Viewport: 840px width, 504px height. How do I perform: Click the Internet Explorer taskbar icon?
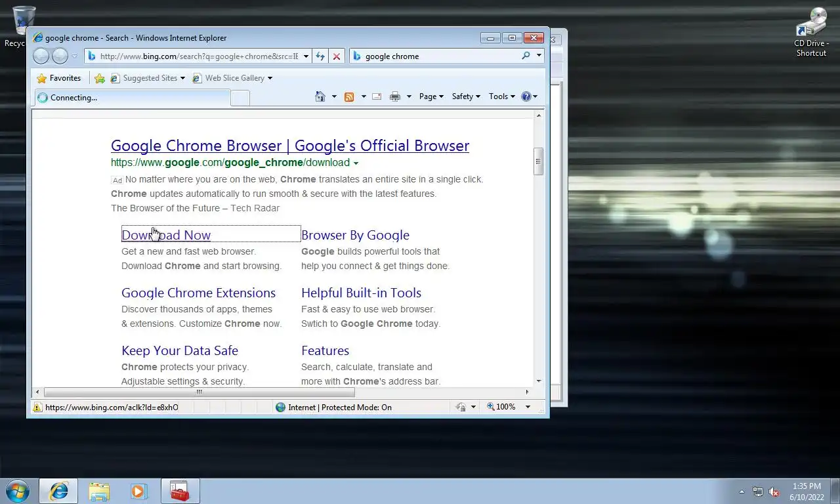point(58,491)
